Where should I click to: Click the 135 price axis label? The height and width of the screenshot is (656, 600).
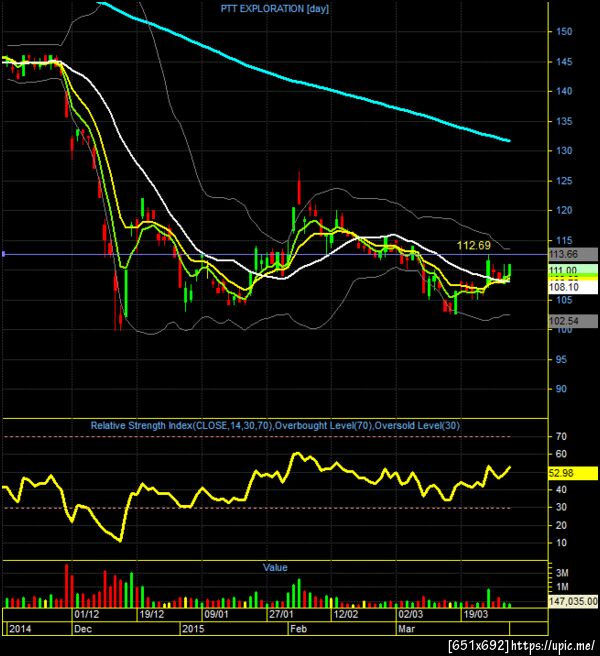(564, 121)
